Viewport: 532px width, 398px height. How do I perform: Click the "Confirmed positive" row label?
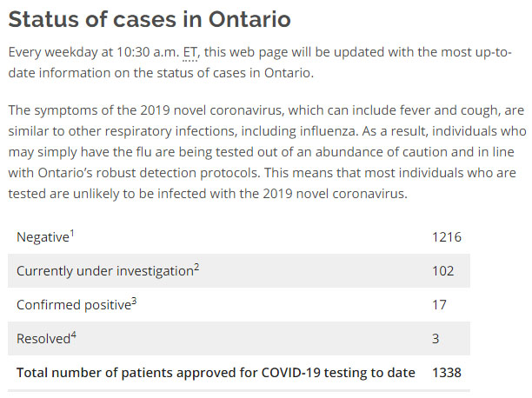coord(73,305)
